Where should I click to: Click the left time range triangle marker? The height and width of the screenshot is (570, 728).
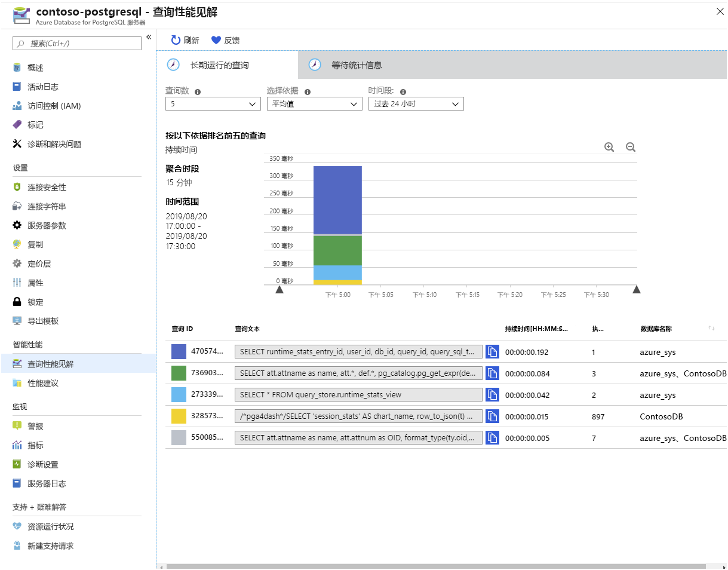click(279, 290)
